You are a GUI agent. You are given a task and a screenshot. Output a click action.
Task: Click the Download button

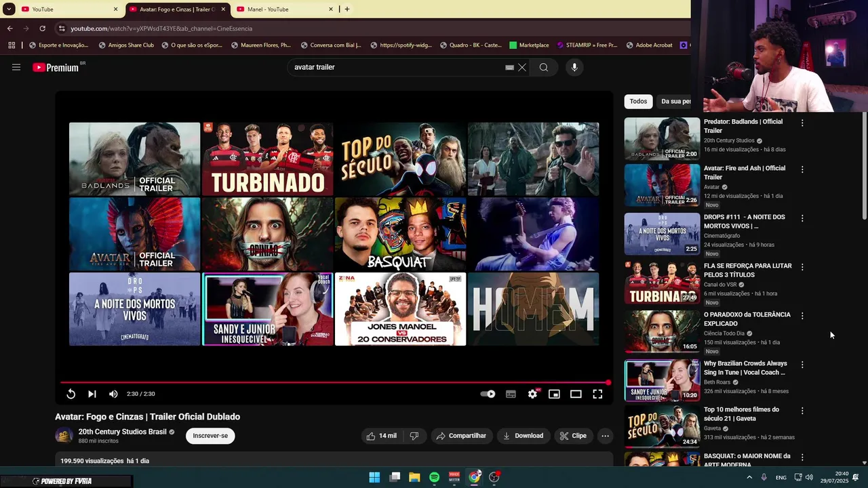coord(523,436)
